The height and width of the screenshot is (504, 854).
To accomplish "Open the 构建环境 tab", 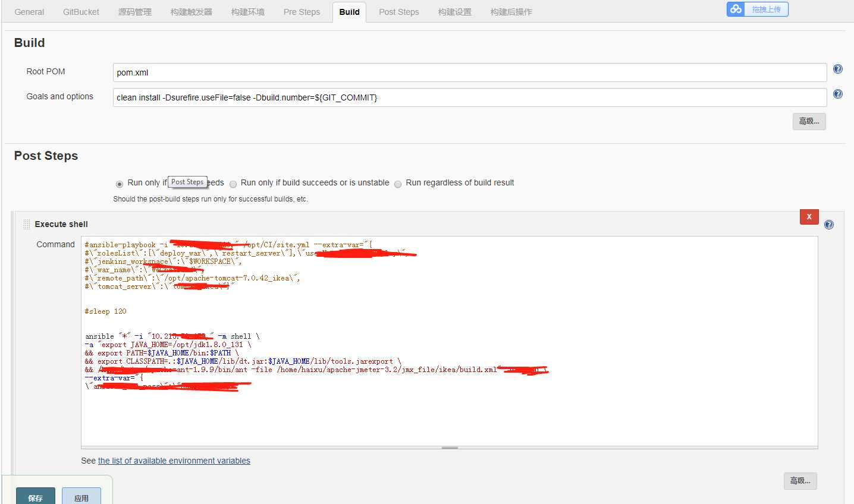I will (248, 12).
